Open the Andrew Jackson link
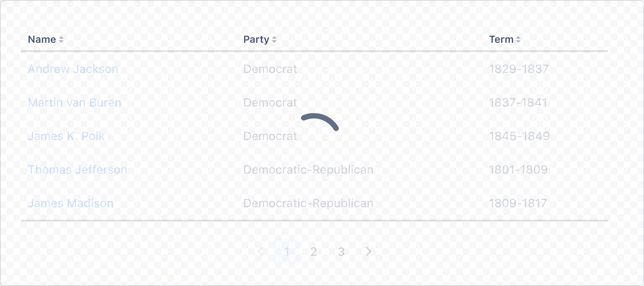 click(x=73, y=69)
